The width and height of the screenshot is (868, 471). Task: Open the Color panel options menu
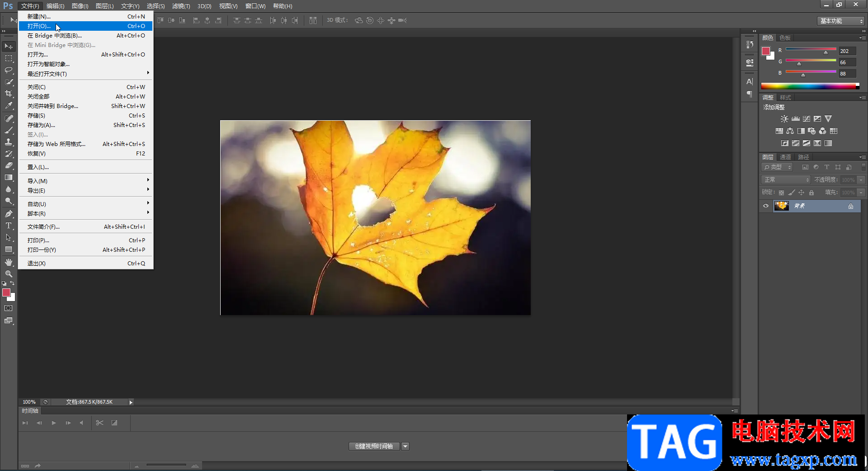pyautogui.click(x=863, y=38)
